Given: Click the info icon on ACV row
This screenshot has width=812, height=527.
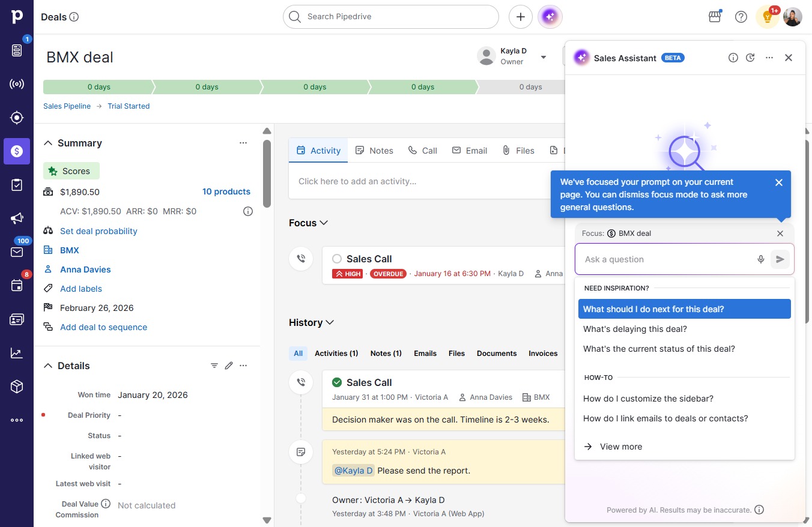Looking at the screenshot, I should click(248, 211).
